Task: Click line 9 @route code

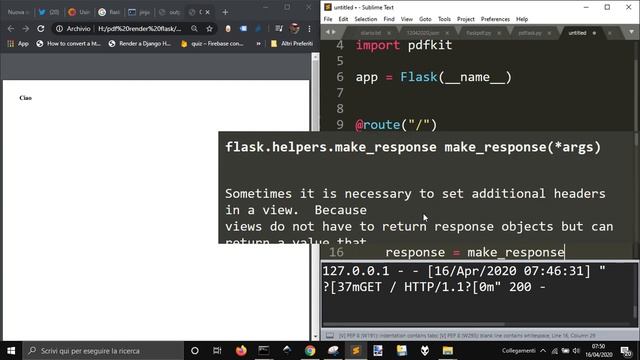Action: (396, 124)
